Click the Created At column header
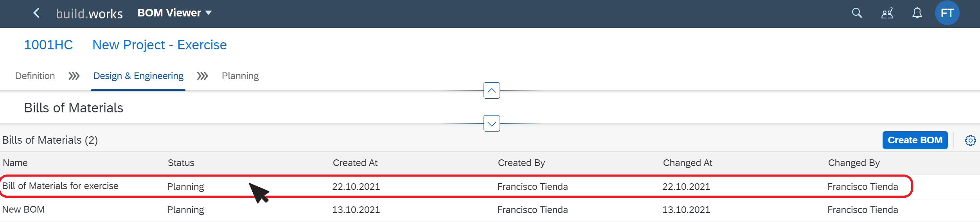Viewport: 980px width, 222px height. tap(355, 163)
